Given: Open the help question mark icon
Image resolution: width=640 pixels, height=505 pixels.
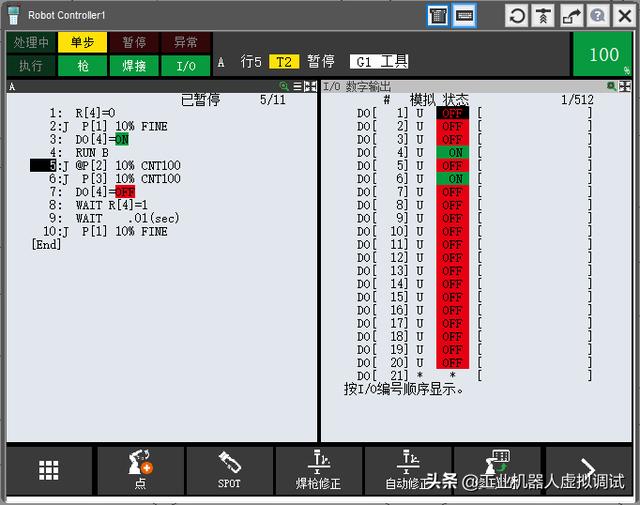Looking at the screenshot, I should coord(598,16).
